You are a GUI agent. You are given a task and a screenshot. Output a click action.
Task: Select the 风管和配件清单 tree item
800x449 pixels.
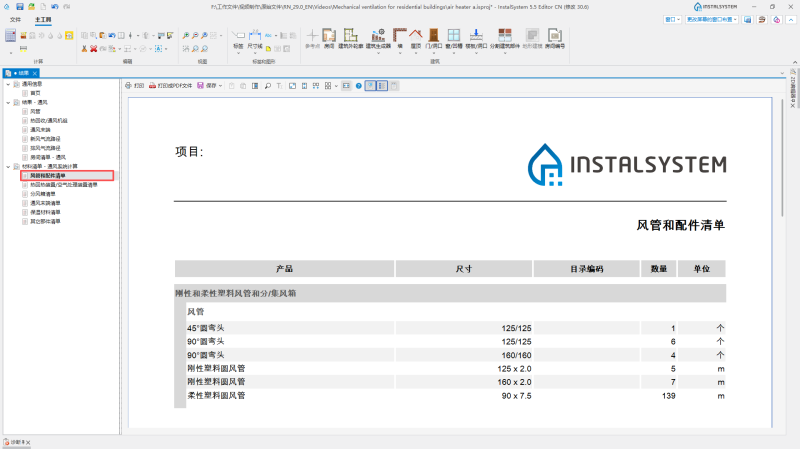pyautogui.click(x=67, y=176)
